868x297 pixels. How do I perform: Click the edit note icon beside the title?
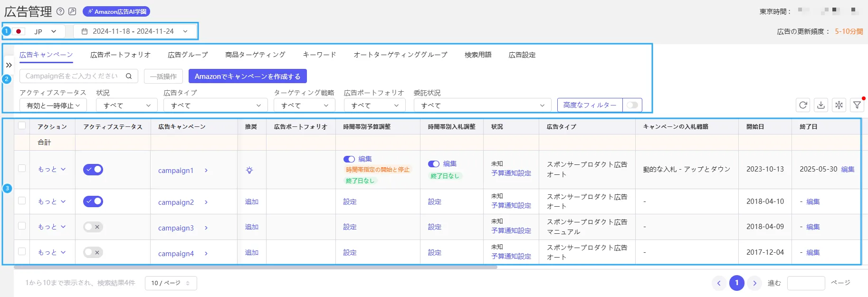tap(72, 11)
